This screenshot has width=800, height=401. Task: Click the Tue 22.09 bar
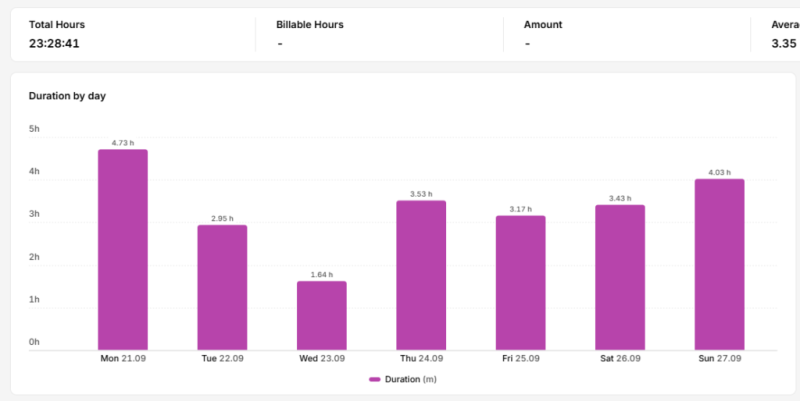click(x=222, y=287)
